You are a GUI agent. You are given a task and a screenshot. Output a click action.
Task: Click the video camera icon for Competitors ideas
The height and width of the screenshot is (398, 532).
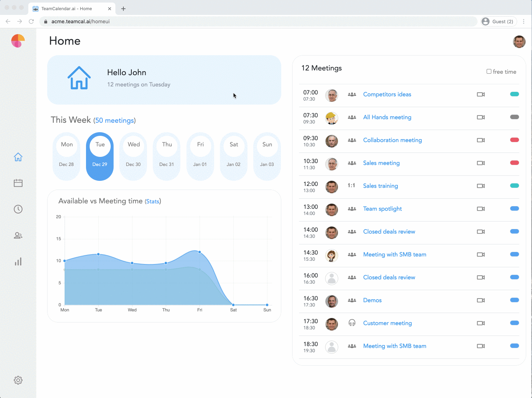pos(481,94)
